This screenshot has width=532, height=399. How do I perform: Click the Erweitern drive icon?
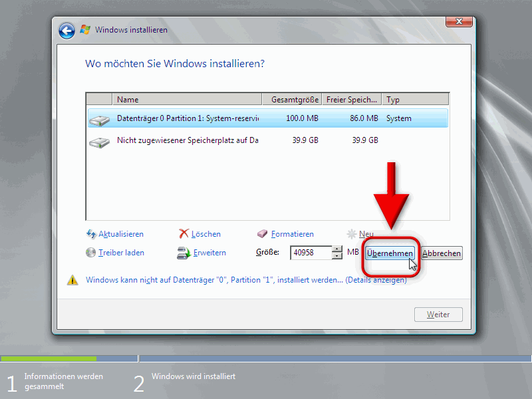[184, 253]
